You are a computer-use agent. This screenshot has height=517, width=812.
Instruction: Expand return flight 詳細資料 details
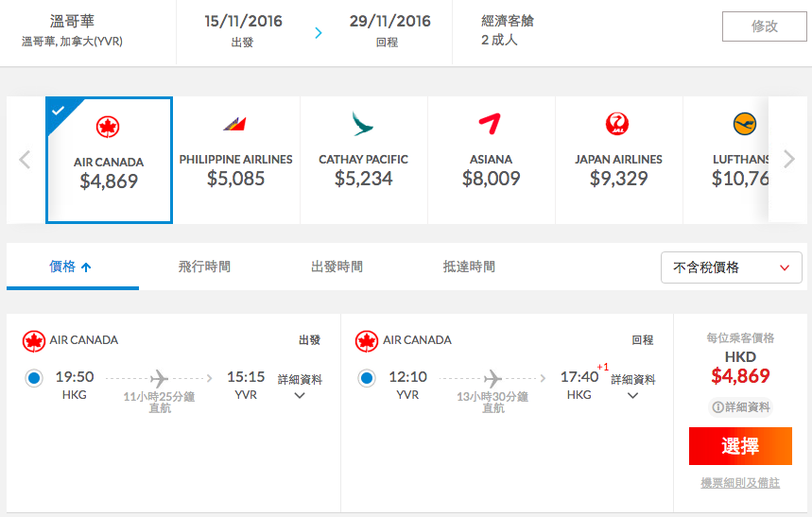click(x=632, y=387)
